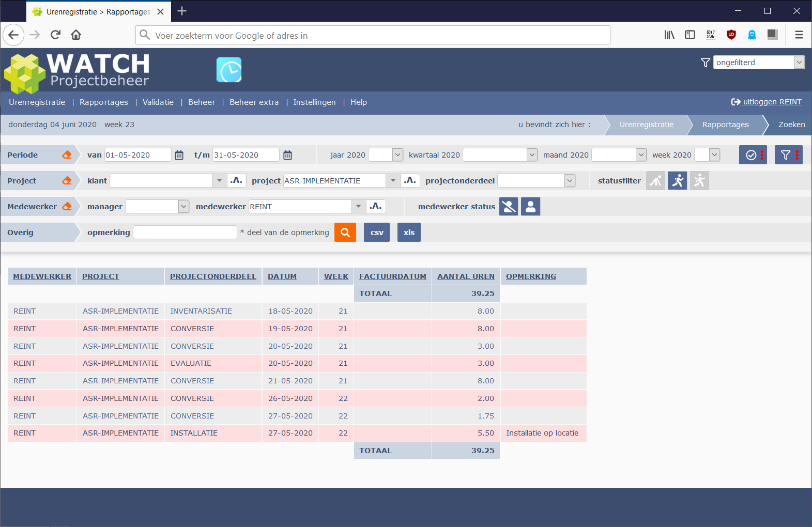812x527 pixels.
Task: Clear the Project filter with the eraser icon
Action: pos(67,181)
